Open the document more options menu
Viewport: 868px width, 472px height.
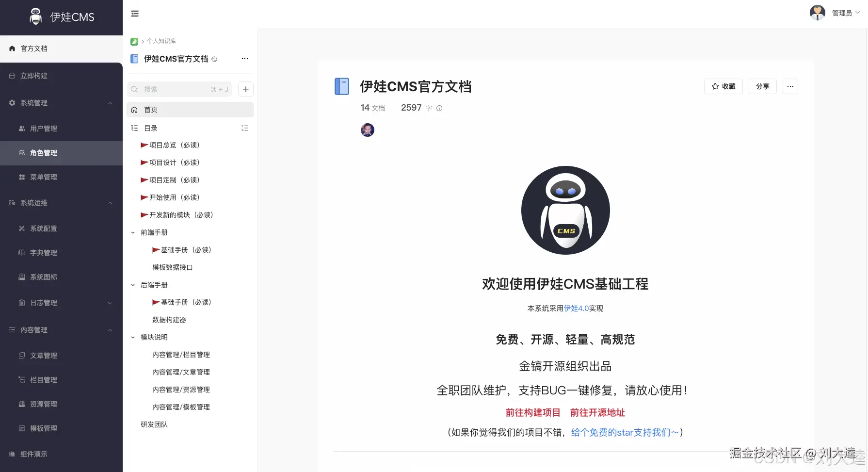pyautogui.click(x=790, y=86)
